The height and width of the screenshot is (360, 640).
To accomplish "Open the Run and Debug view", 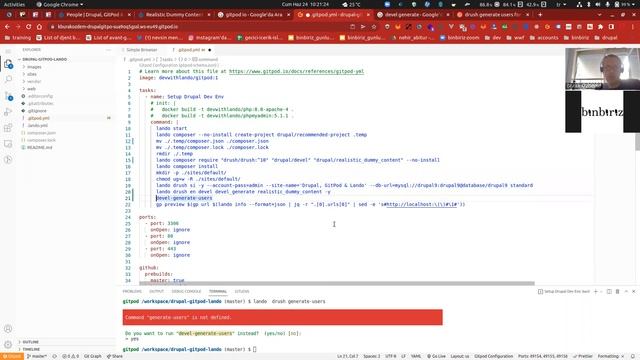I will (8, 112).
